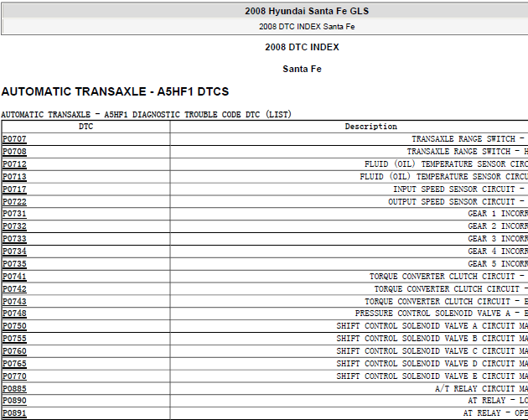Open the P0731 trouble code link
The height and width of the screenshot is (420, 528).
[x=14, y=214]
